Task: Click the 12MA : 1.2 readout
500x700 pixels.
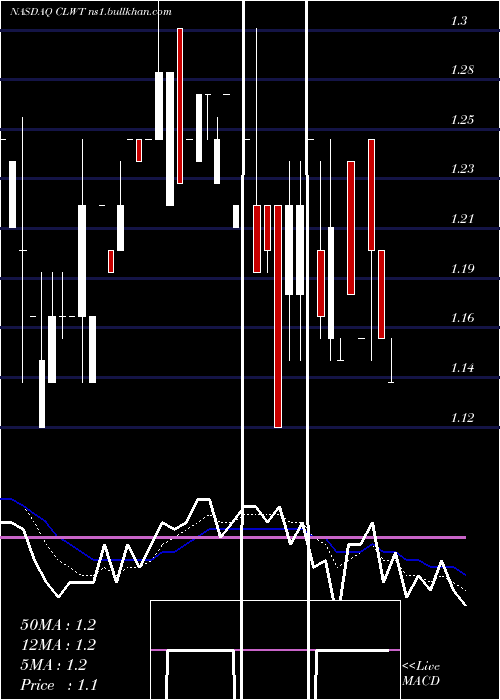Action: coord(58,645)
